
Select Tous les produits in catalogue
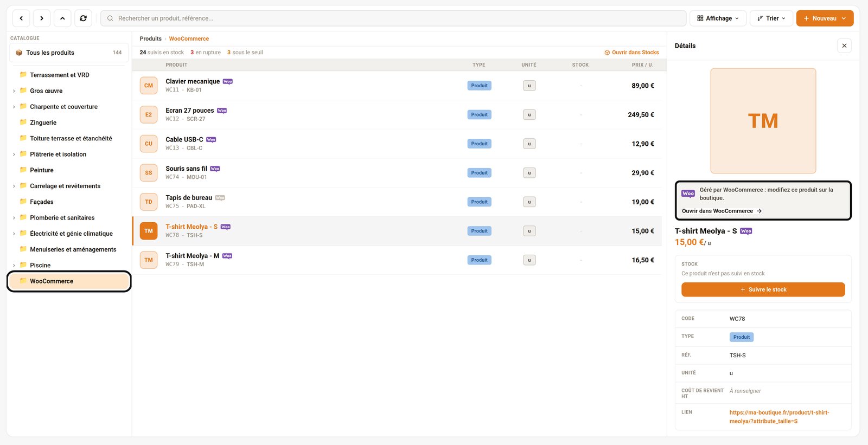coord(69,53)
